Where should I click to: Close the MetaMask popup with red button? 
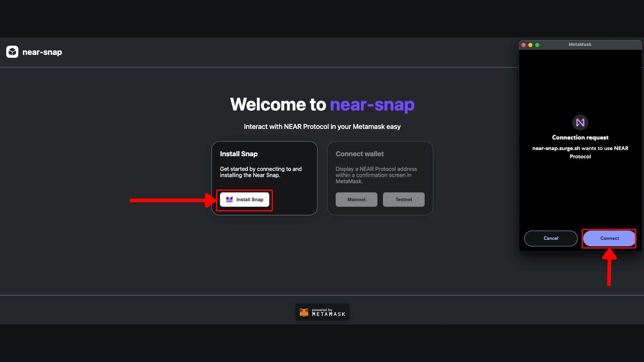[x=524, y=45]
